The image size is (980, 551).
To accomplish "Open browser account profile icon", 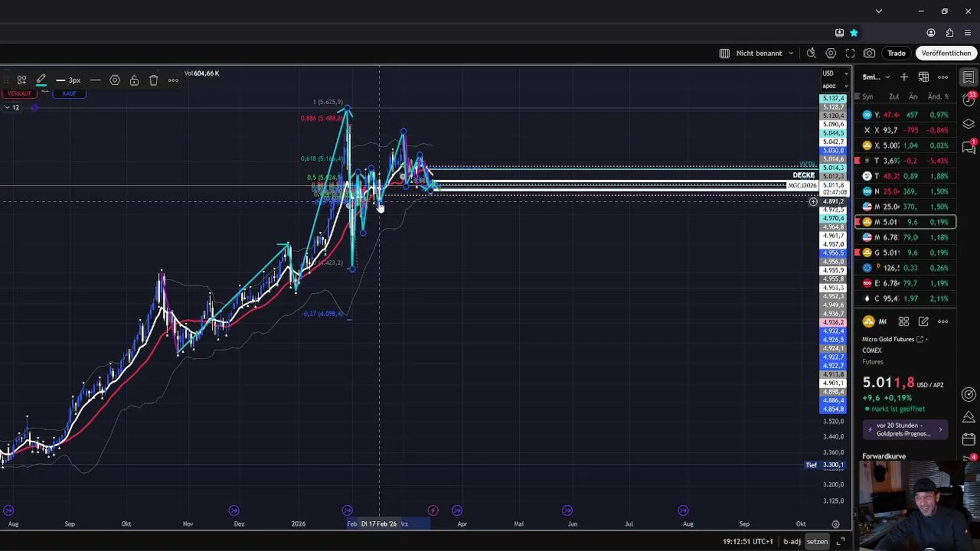I will tap(931, 33).
